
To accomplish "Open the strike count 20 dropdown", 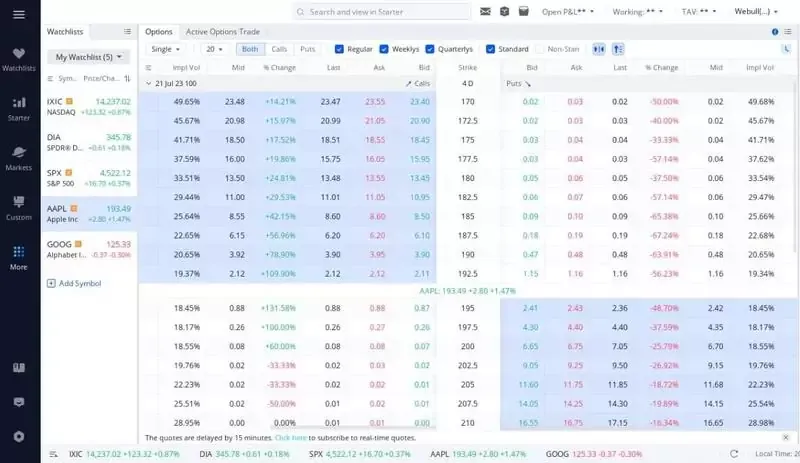I will (x=214, y=49).
